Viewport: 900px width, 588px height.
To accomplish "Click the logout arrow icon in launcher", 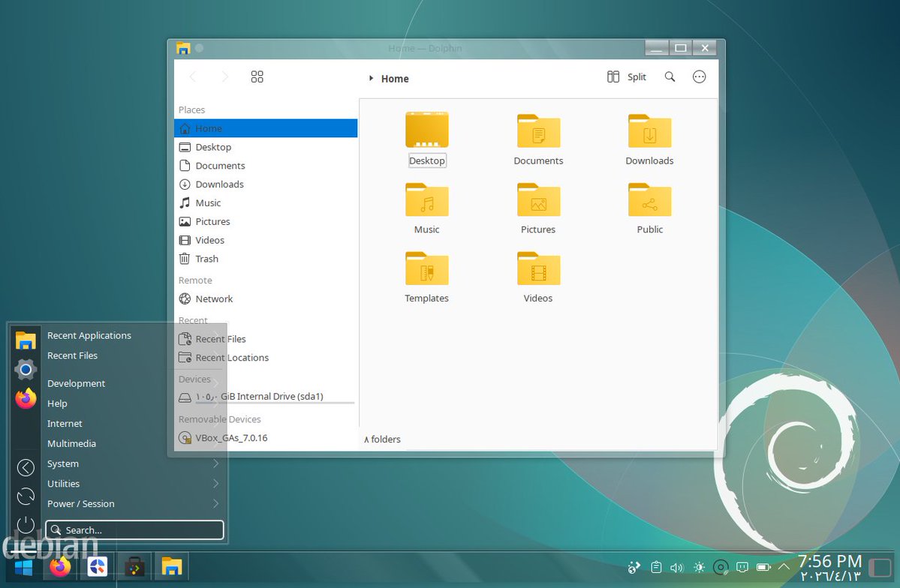I will pos(26,467).
